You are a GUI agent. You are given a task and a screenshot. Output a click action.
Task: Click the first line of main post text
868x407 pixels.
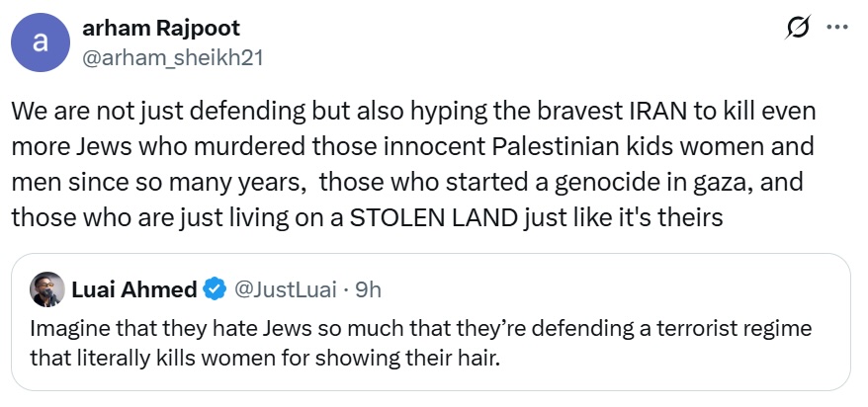point(413,112)
